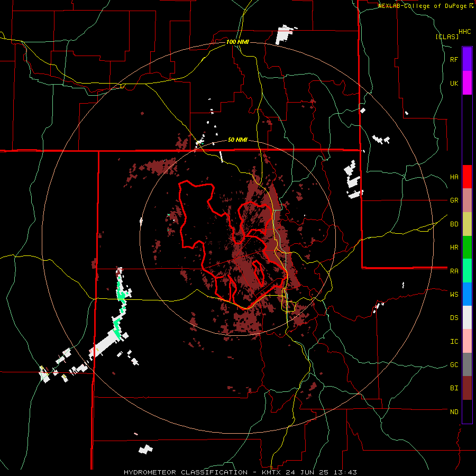This screenshot has height=476, width=476.
Task: Click the RF purple legend swatch
Action: click(x=467, y=59)
